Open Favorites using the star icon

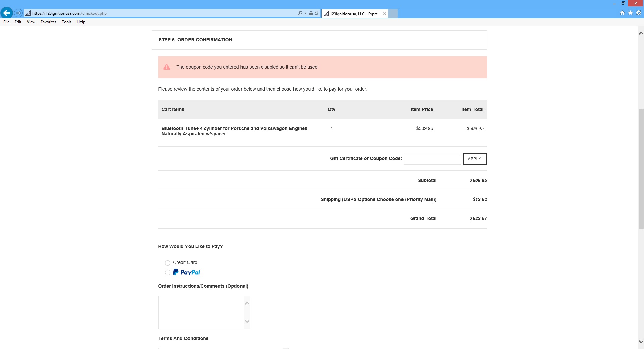630,13
